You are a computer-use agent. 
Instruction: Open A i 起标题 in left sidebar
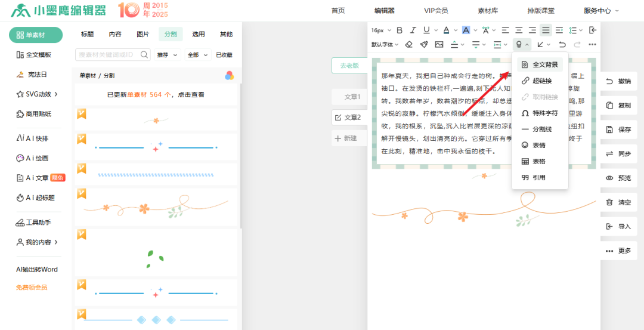(35, 198)
